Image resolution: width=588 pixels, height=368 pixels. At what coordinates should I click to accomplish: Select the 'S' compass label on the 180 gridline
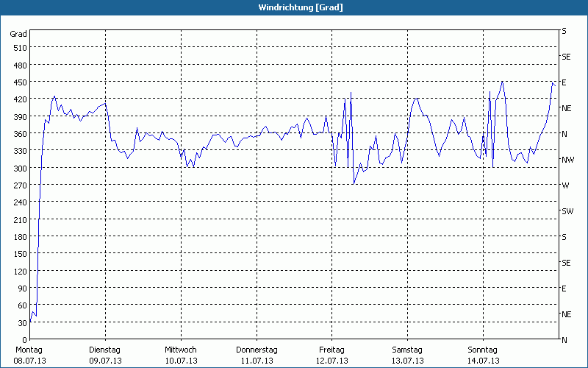point(564,237)
